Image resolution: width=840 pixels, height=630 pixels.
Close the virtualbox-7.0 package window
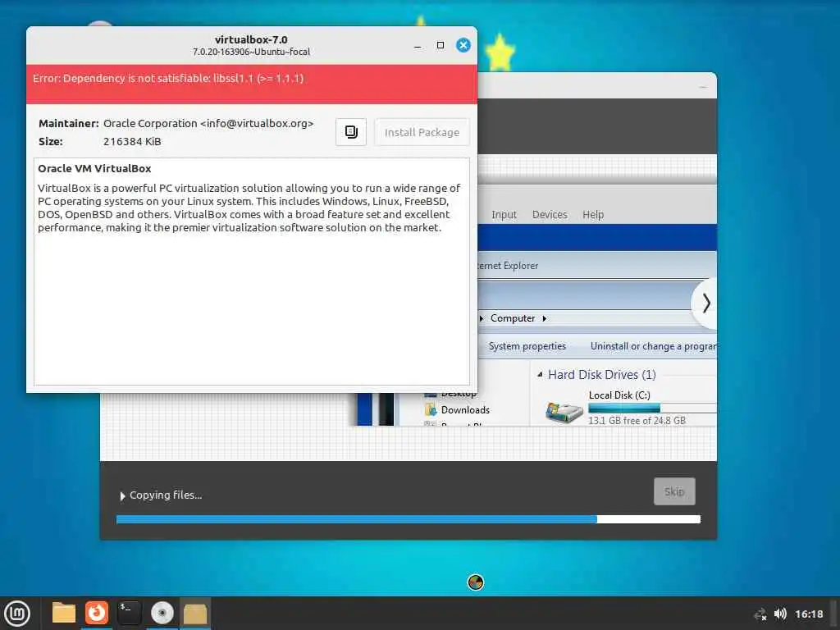tap(463, 45)
